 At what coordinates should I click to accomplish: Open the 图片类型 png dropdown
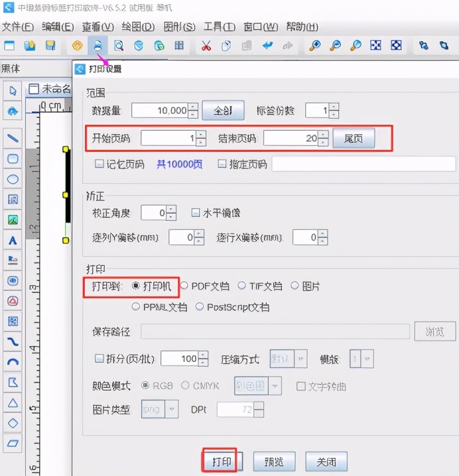(x=159, y=409)
